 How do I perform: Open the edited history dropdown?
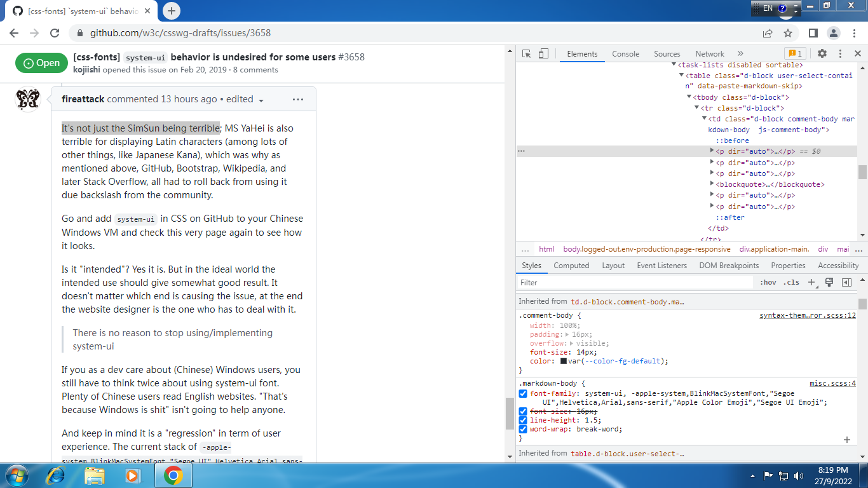pos(245,99)
